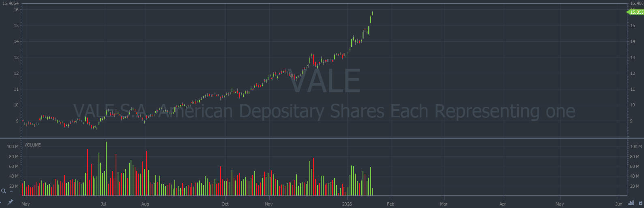Click the 13 label on right price axis
Image resolution: width=644 pixels, height=208 pixels.
click(633, 57)
